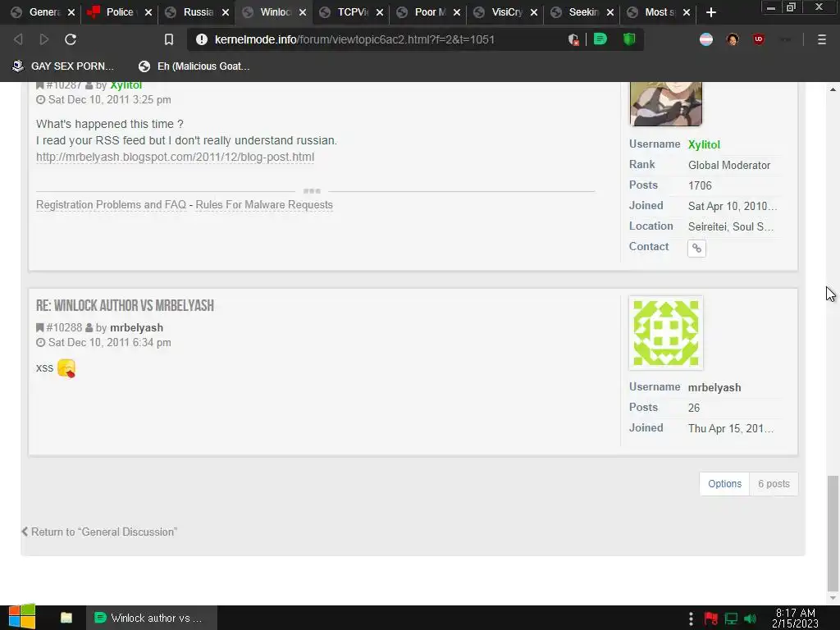
Task: Open the Eh (Malicious Goat...) bookmark
Action: coord(194,66)
